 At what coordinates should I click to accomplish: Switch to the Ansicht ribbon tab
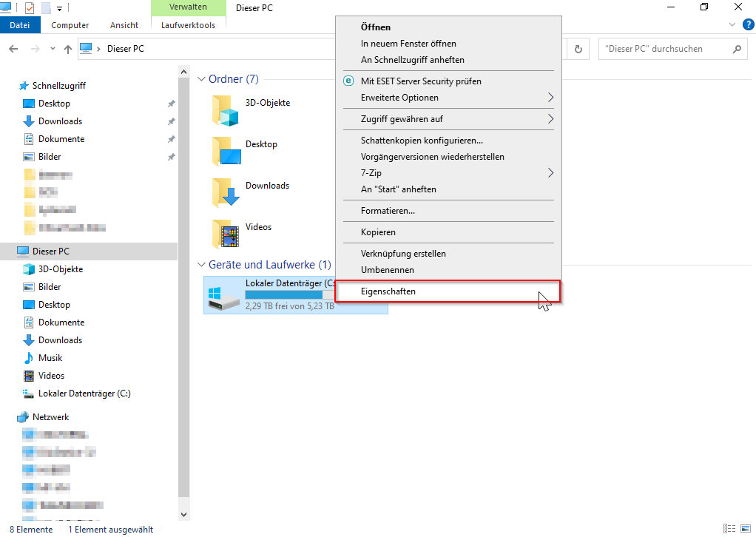[x=124, y=25]
